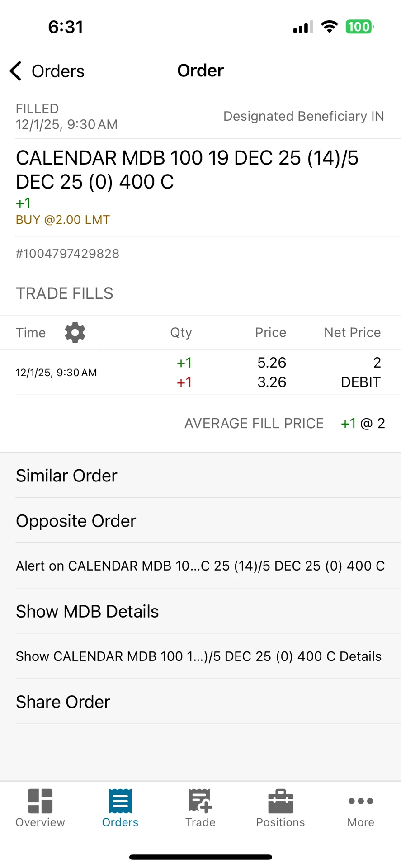Open the Trade ticket icon
This screenshot has width=401, height=868.
pos(200,801)
